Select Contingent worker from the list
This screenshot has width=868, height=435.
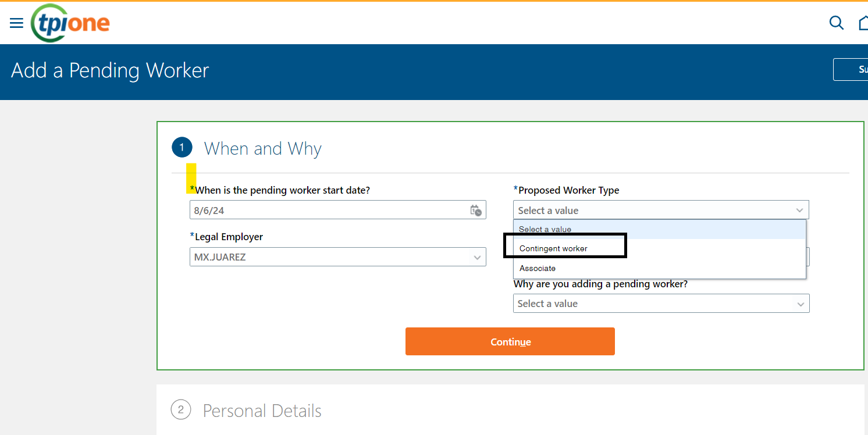(553, 248)
